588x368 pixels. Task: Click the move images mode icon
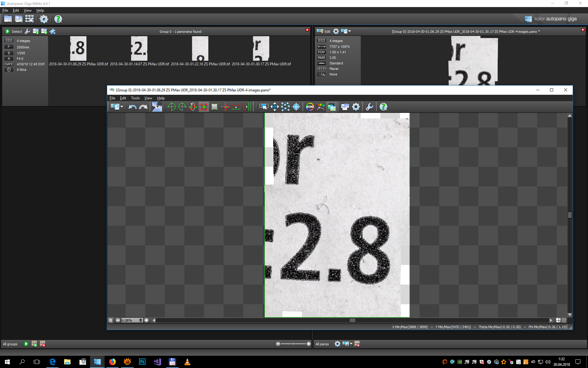[x=274, y=107]
